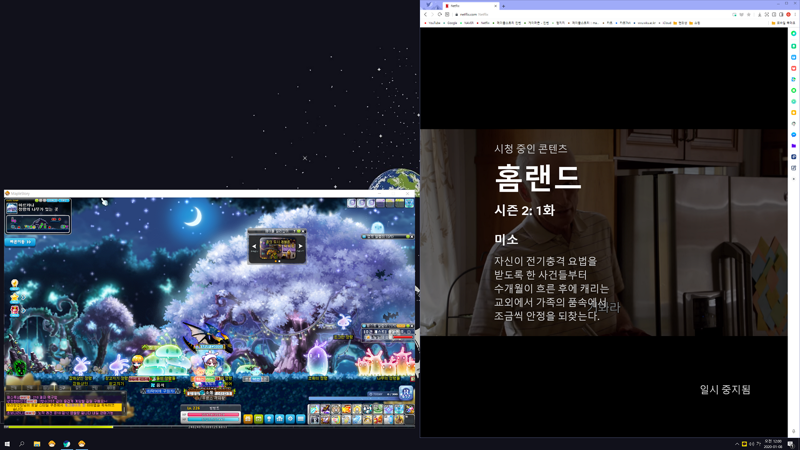800x450 pixels.
Task: Open the Google bookmark
Action: 450,23
